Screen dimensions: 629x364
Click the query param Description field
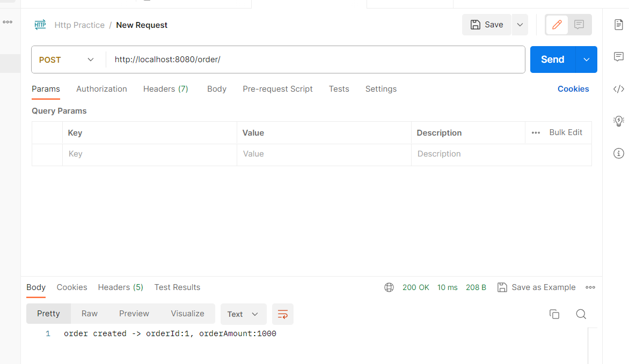[x=501, y=154]
